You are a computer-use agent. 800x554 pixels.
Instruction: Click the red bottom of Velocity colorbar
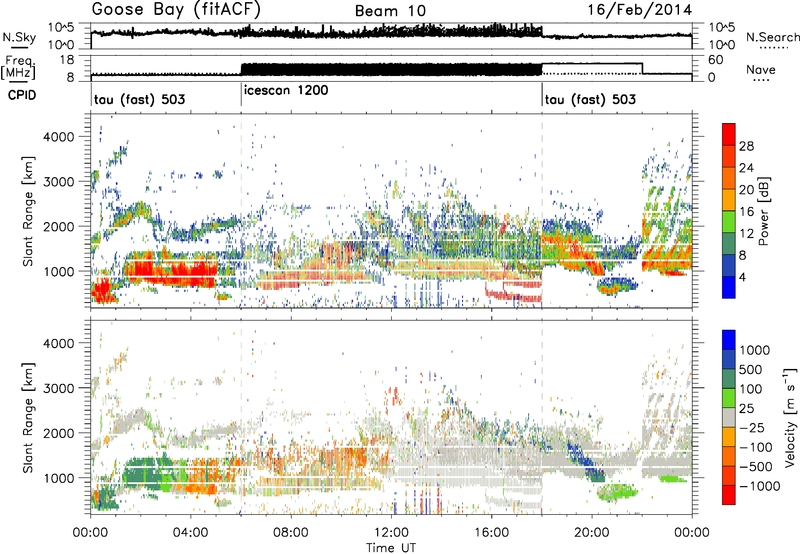click(729, 495)
